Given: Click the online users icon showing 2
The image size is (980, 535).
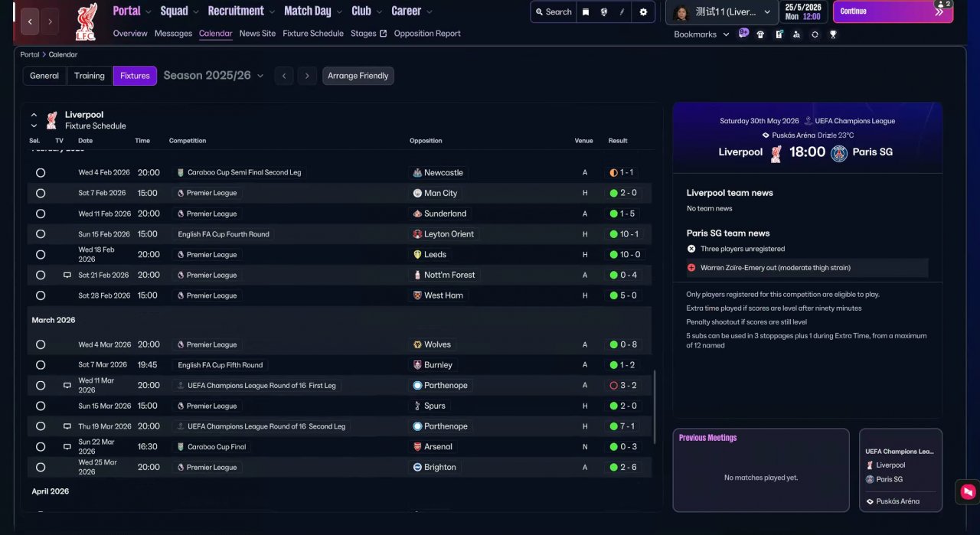Looking at the screenshot, I should [x=942, y=5].
